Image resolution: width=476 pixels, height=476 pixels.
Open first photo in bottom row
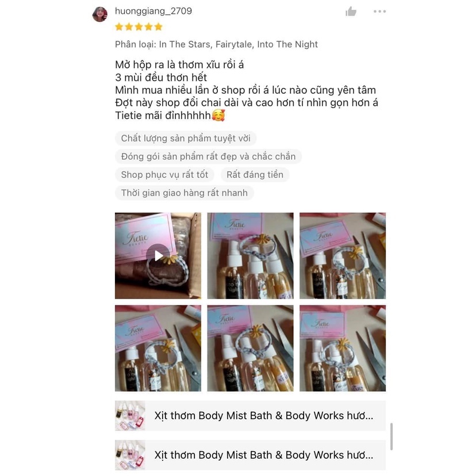158,348
